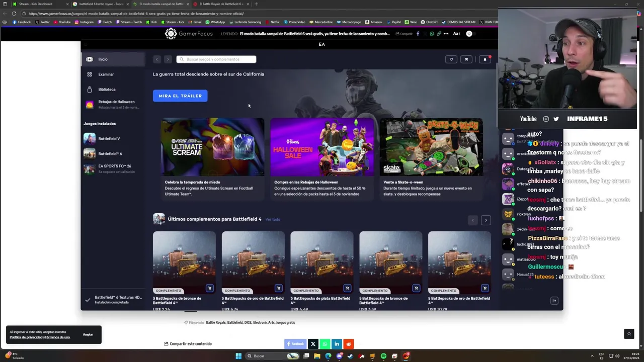Click the Electronic Arts tag link
The image size is (644, 362).
tap(264, 323)
